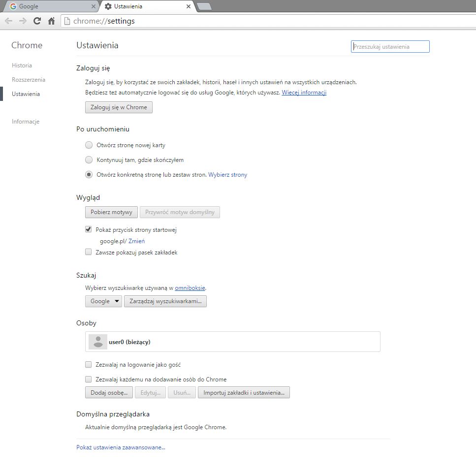Click the 'Szukaj' section heading
Viewport: 476px width, 474px height.
[86, 276]
